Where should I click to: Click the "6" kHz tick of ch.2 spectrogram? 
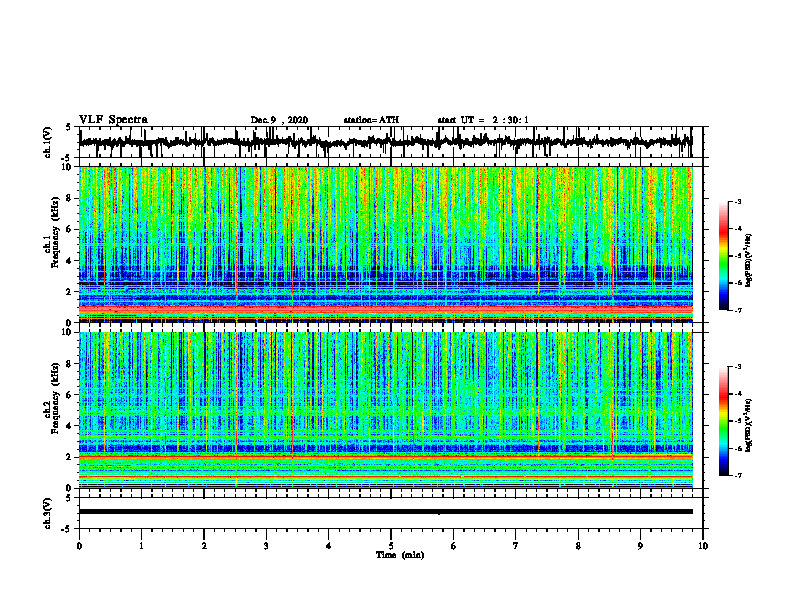point(70,395)
